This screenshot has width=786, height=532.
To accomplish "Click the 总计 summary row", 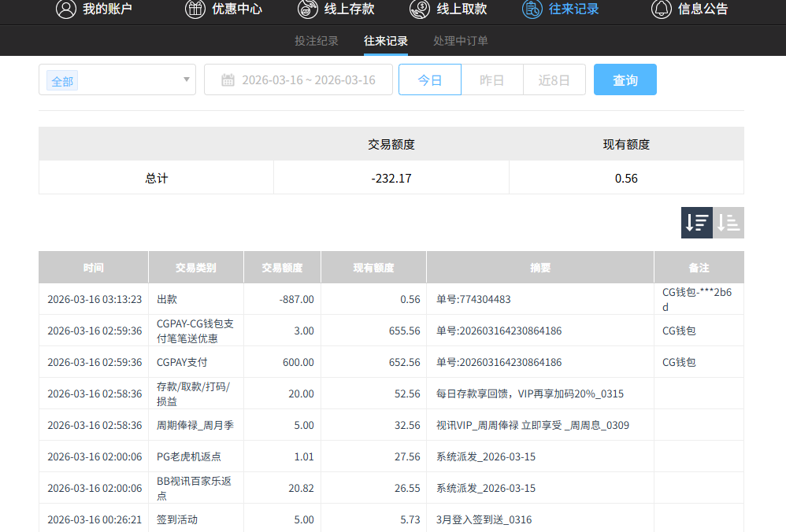I will [156, 178].
